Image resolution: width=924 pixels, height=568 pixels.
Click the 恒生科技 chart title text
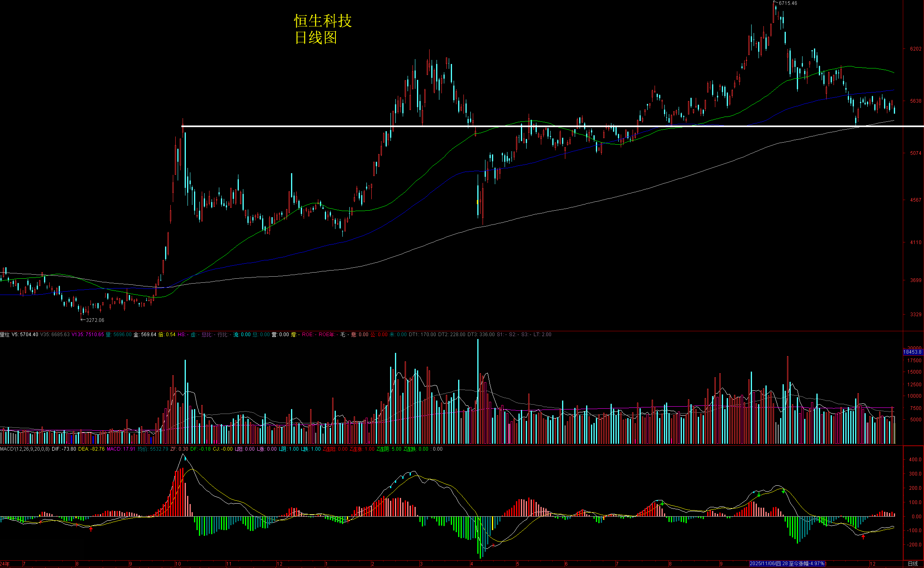click(323, 21)
